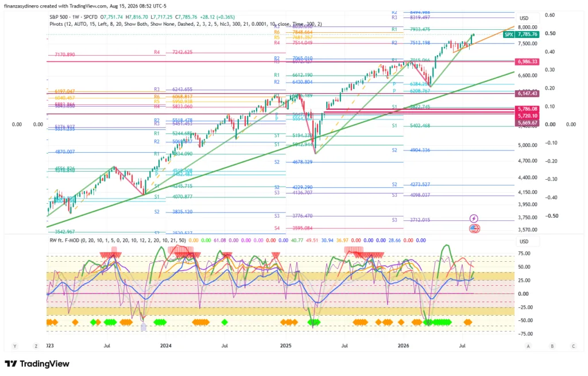Click the 4,700.00 price scale tick
Screen dimensions: 588x376
[528, 161]
